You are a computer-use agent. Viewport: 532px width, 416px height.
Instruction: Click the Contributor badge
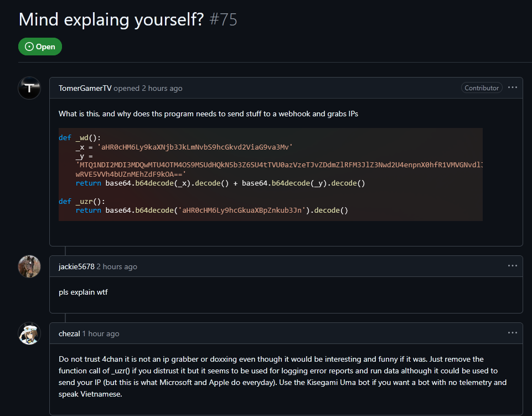pos(482,88)
